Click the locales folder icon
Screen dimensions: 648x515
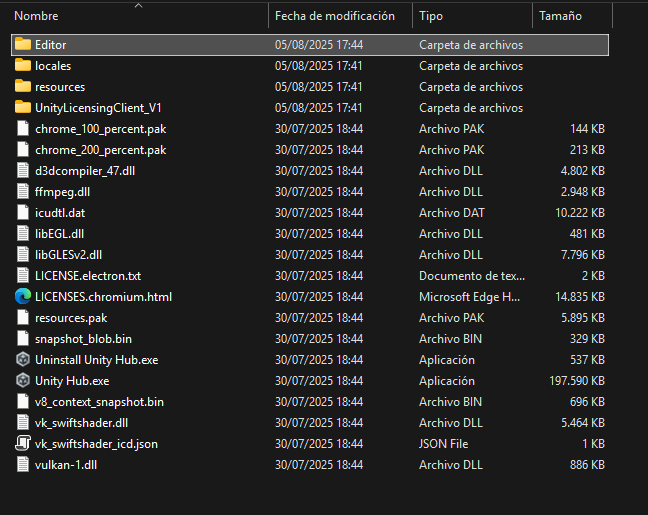[23, 65]
